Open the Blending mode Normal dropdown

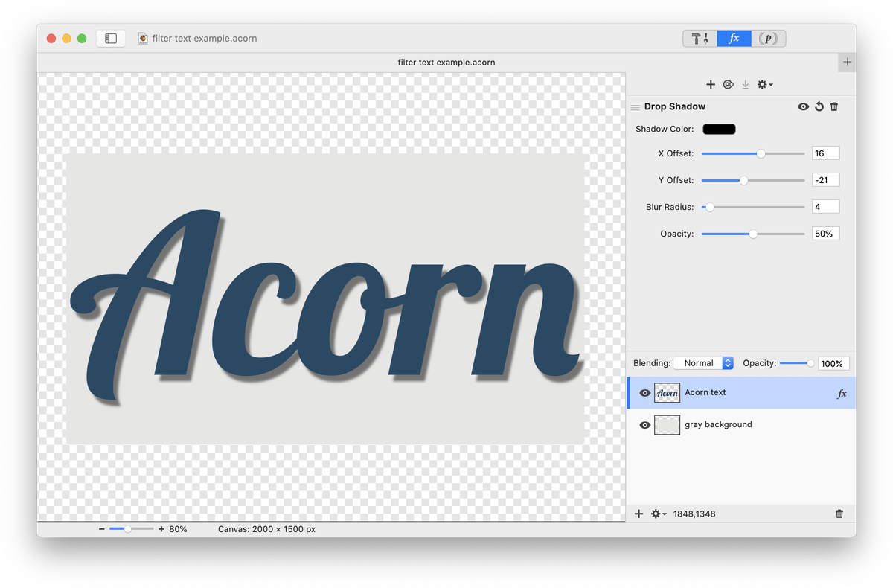[703, 363]
